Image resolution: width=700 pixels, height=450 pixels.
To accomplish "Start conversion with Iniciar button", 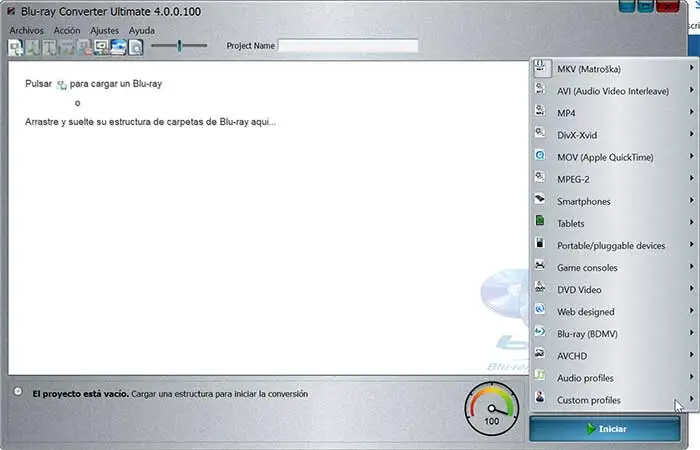I will [x=605, y=429].
